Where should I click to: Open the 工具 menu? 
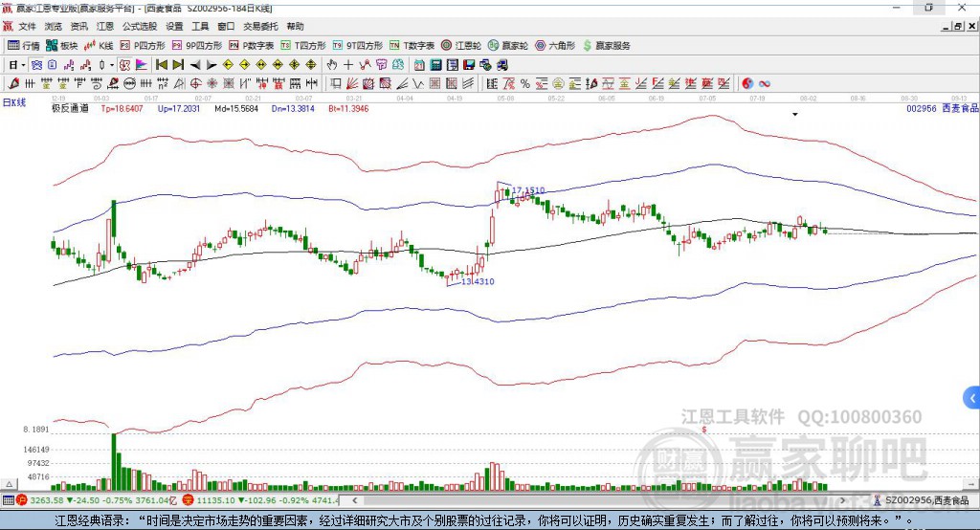(x=200, y=26)
